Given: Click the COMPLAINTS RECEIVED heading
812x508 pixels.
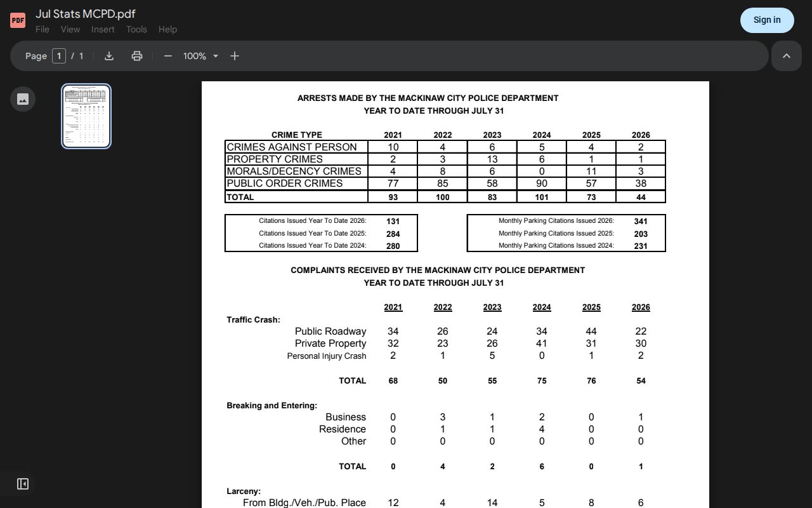Looking at the screenshot, I should pyautogui.click(x=438, y=271).
